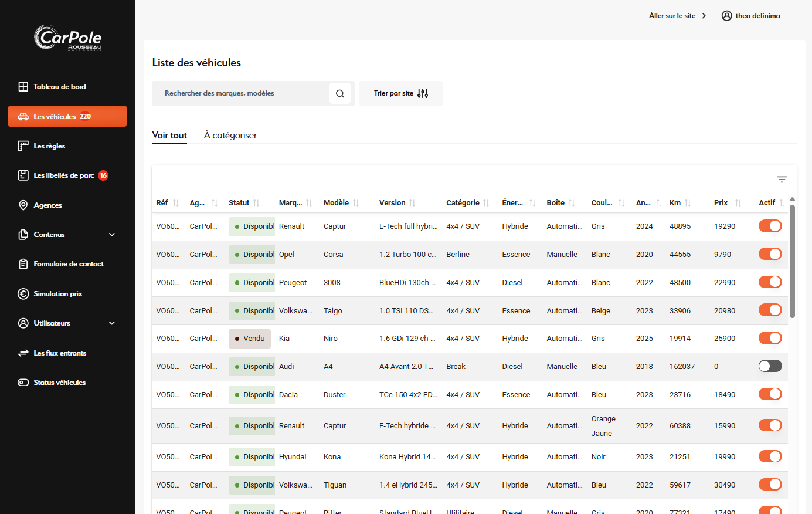
Task: Toggle Actif for the Hyundai Kona
Action: click(770, 456)
